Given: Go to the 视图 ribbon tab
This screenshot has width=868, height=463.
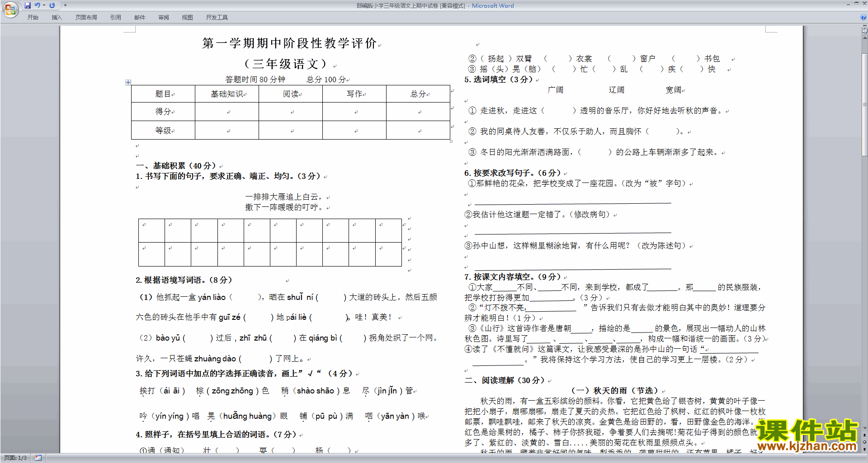Looking at the screenshot, I should click(188, 18).
